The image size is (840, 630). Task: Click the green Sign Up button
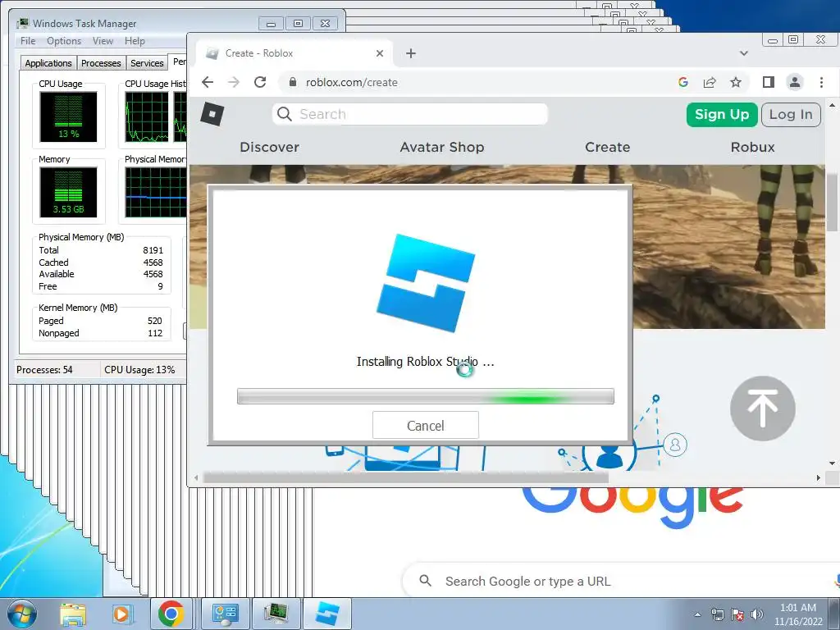click(722, 115)
